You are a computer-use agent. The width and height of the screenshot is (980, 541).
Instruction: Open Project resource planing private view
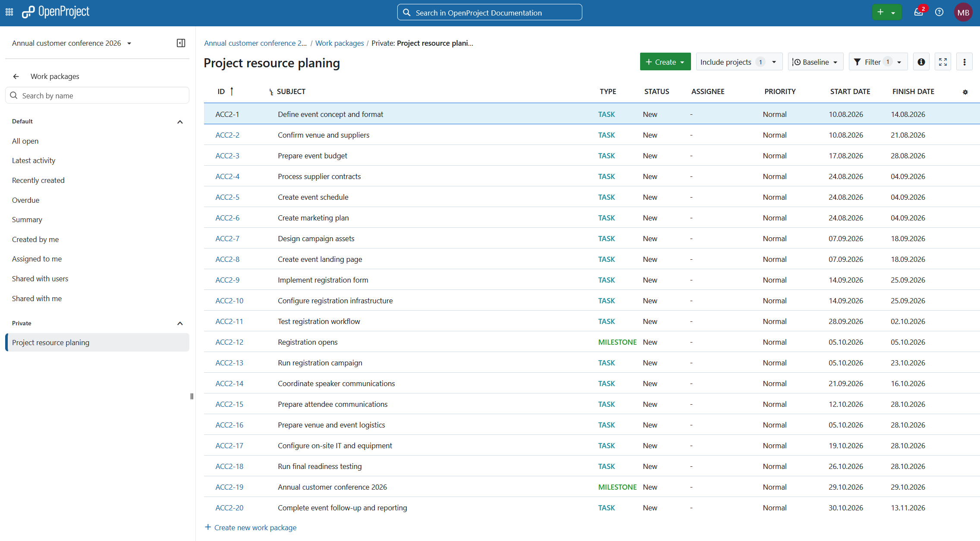(x=97, y=343)
